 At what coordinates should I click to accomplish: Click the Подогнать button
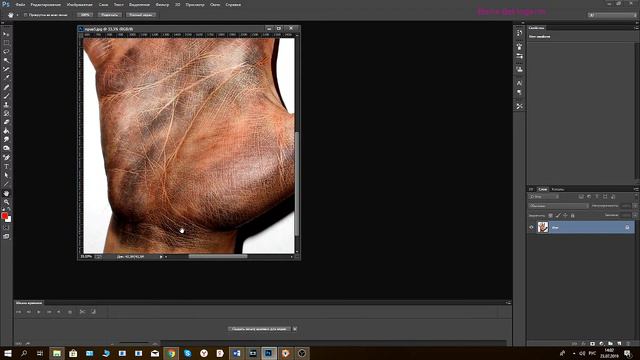(110, 15)
